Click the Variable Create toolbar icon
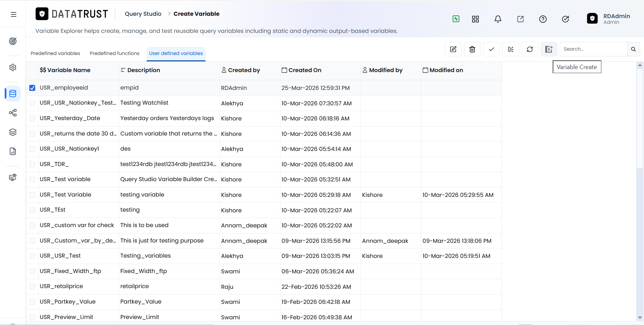 tap(549, 49)
